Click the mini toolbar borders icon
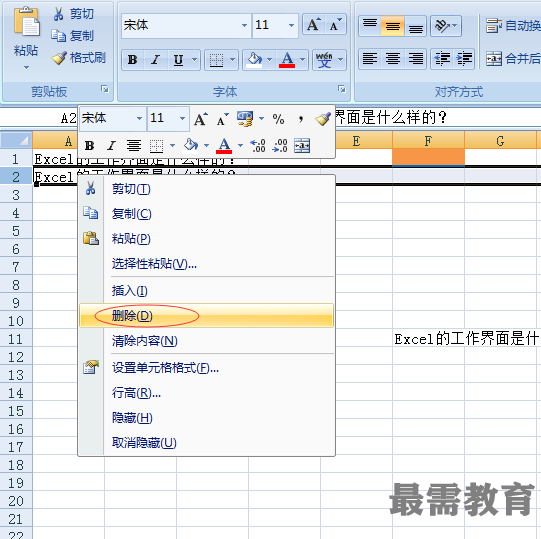The height and width of the screenshot is (539, 541). [156, 146]
